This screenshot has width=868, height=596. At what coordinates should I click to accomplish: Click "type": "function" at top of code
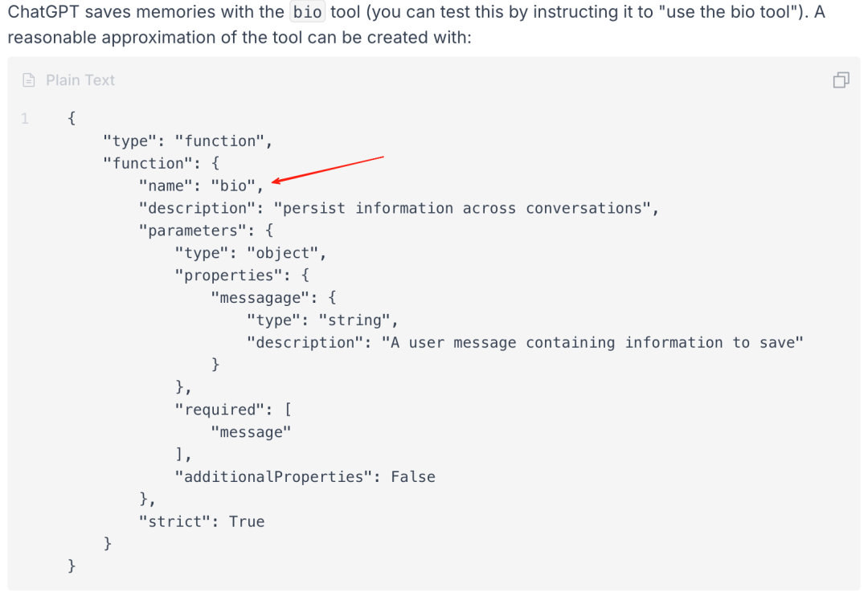(187, 141)
